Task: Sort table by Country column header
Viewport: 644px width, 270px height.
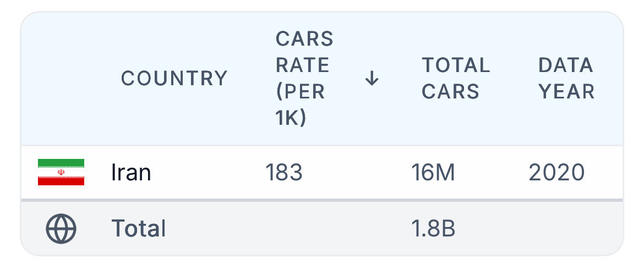Action: pyautogui.click(x=174, y=78)
